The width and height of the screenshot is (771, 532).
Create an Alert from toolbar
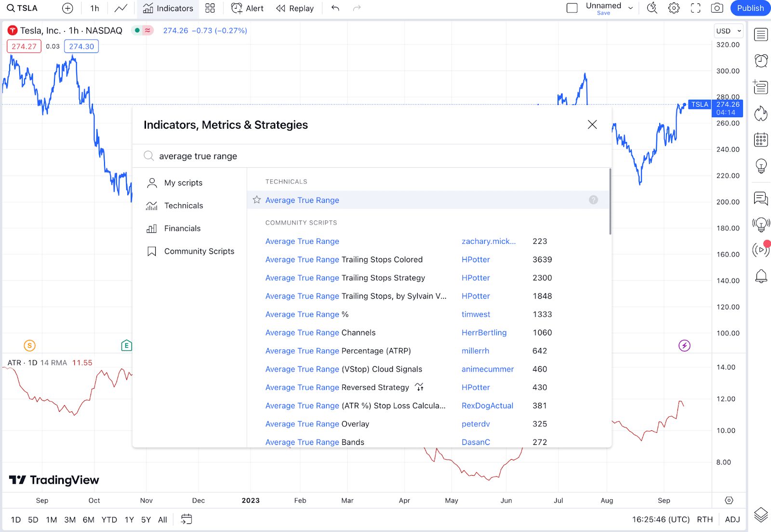click(247, 8)
